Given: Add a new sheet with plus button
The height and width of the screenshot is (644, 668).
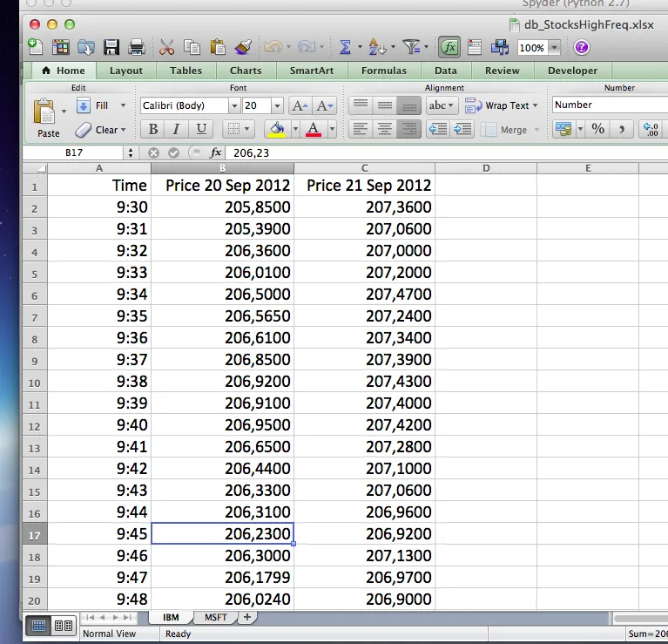Looking at the screenshot, I should click(x=247, y=617).
